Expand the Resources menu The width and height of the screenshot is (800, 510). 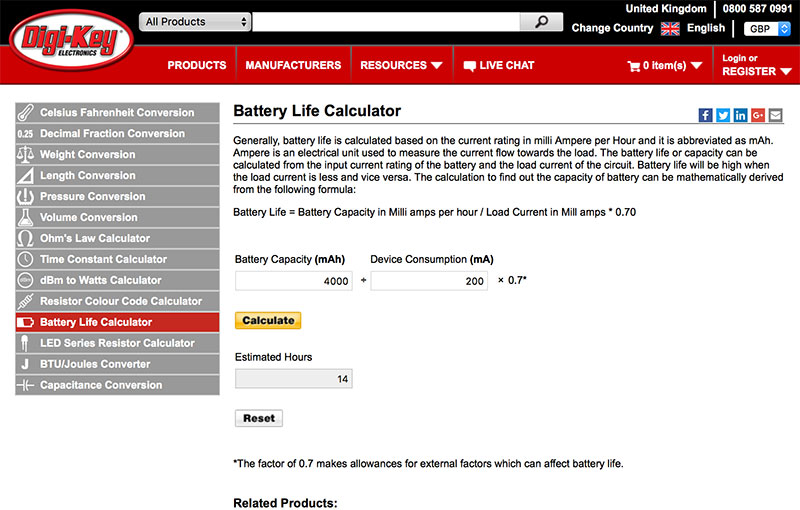401,66
